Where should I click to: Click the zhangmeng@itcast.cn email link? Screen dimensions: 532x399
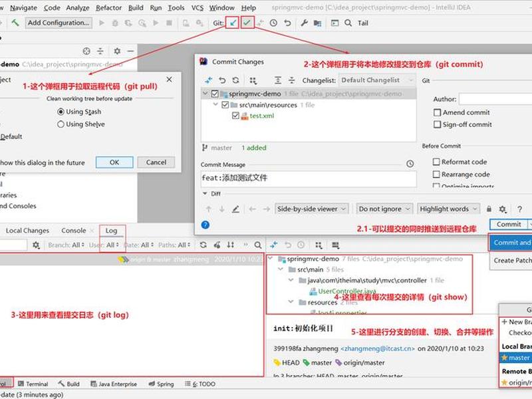click(378, 348)
